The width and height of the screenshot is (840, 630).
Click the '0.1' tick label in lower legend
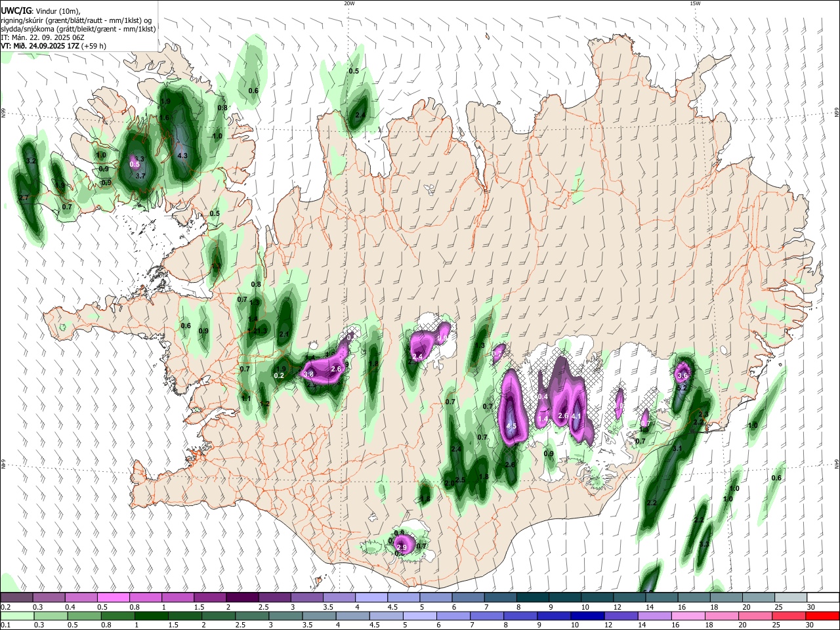(5, 625)
